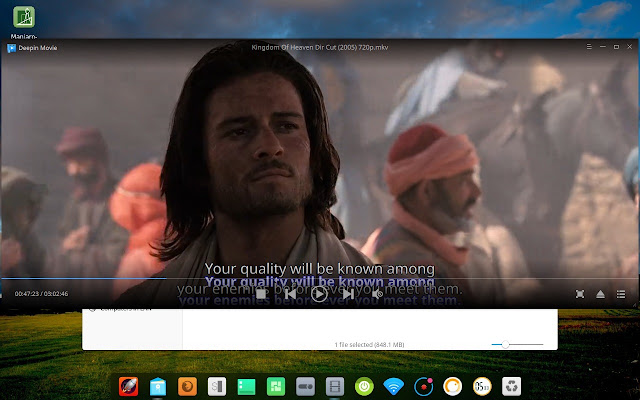Open Wi-Fi network settings in dock
Image resolution: width=640 pixels, height=400 pixels.
point(393,386)
